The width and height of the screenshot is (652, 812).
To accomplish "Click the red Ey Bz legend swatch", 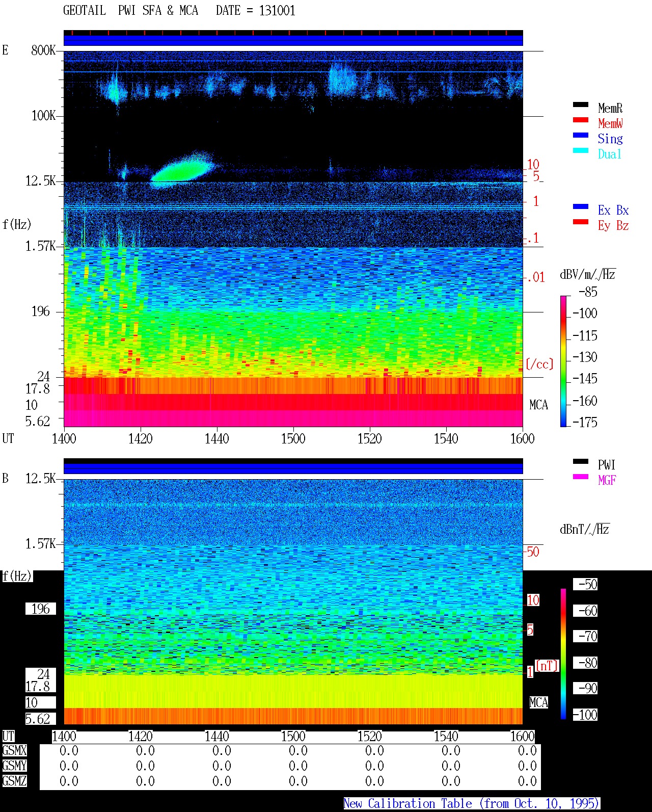I will tap(580, 222).
